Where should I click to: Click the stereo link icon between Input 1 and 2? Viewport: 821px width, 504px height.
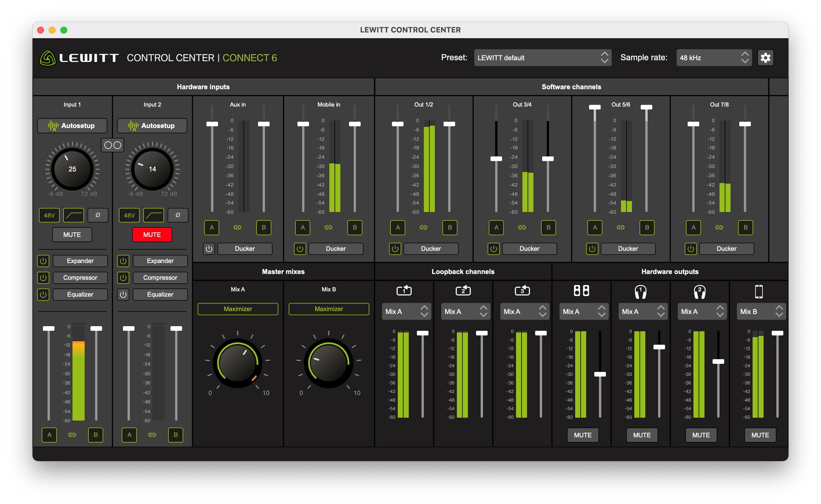tap(112, 145)
